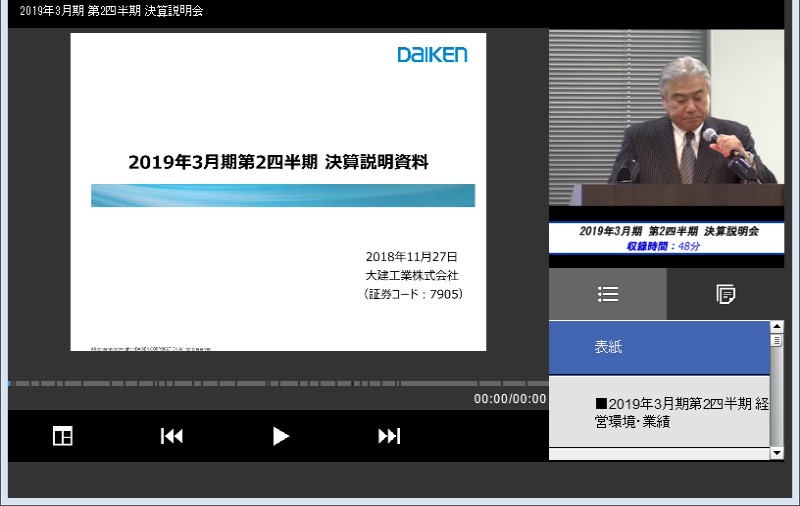The width and height of the screenshot is (800, 506).
Task: Switch to the slide notes tab
Action: click(x=725, y=294)
